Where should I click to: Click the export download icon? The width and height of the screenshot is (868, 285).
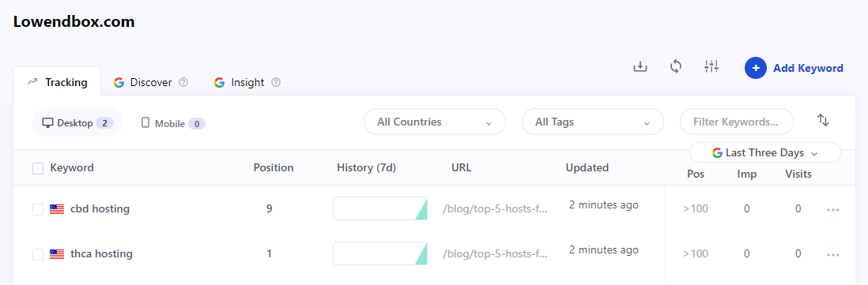[x=640, y=67]
